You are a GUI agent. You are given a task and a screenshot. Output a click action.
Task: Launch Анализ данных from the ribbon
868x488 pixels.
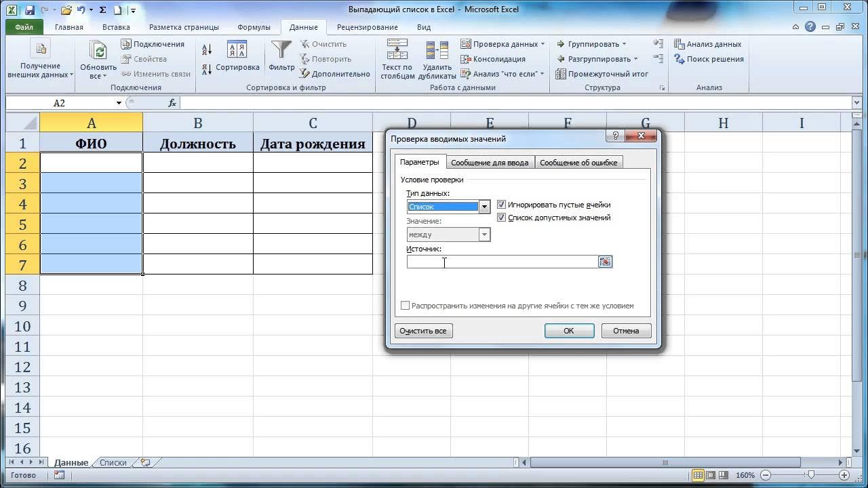click(x=708, y=44)
